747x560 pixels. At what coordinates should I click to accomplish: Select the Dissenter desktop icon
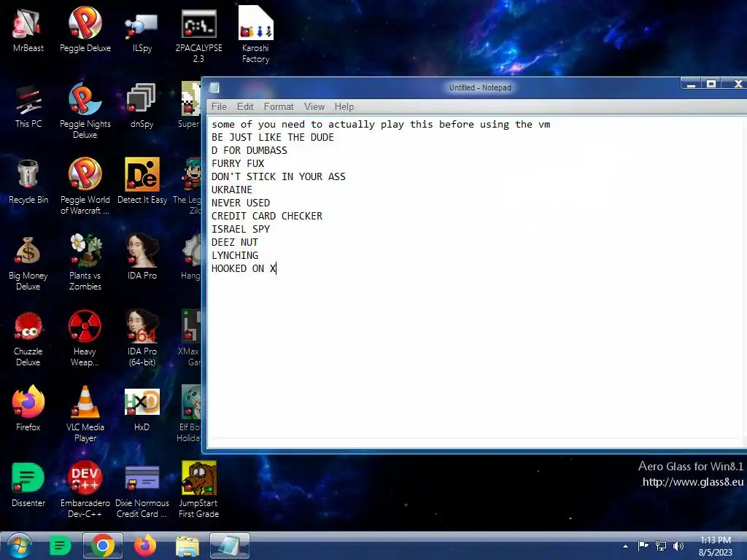(x=28, y=484)
